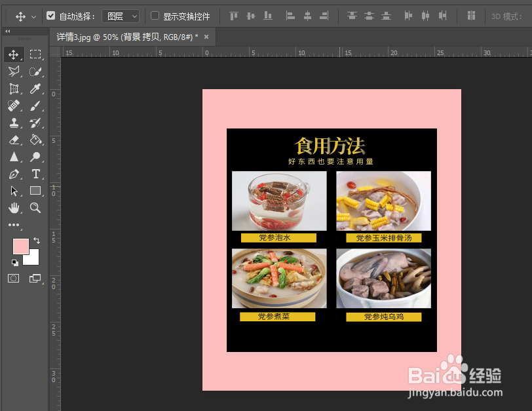The width and height of the screenshot is (532, 411).
Task: Align bottom edges of layers
Action: click(268, 16)
